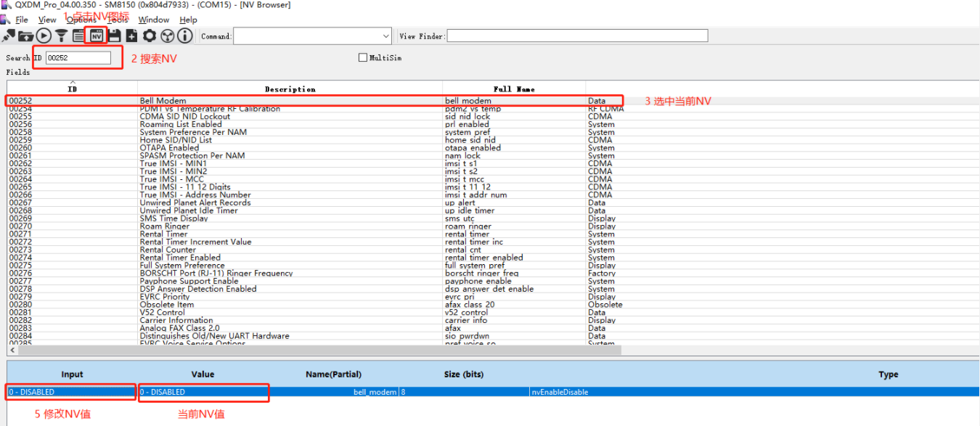The image size is (980, 426).
Task: Click the save floppy disk icon
Action: pyautogui.click(x=115, y=35)
